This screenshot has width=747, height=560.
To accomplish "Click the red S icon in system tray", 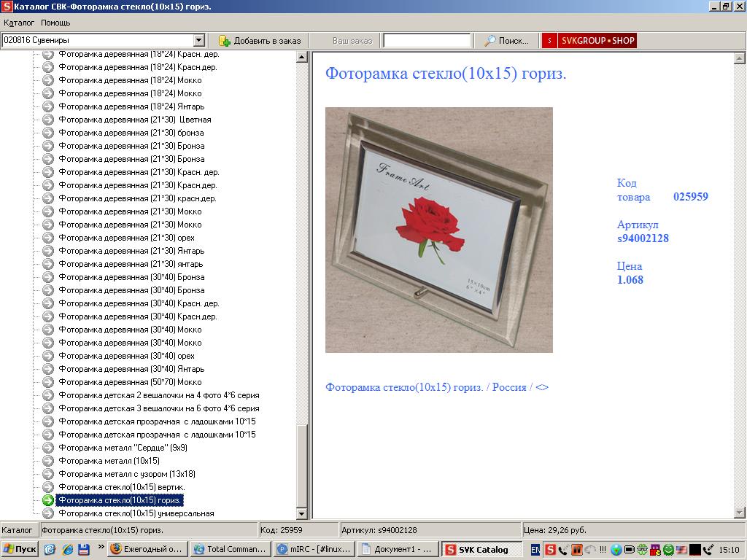I will coord(550,550).
